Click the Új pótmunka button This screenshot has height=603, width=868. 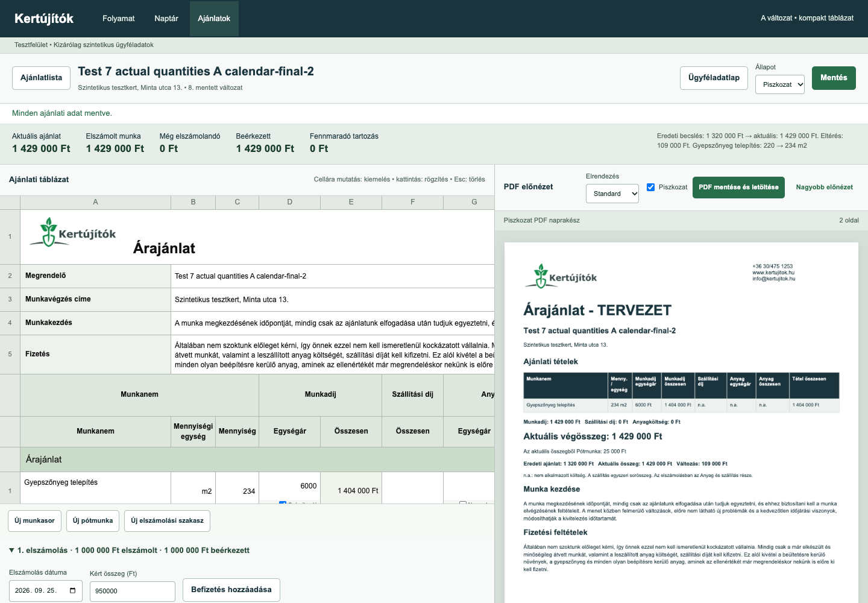[93, 520]
